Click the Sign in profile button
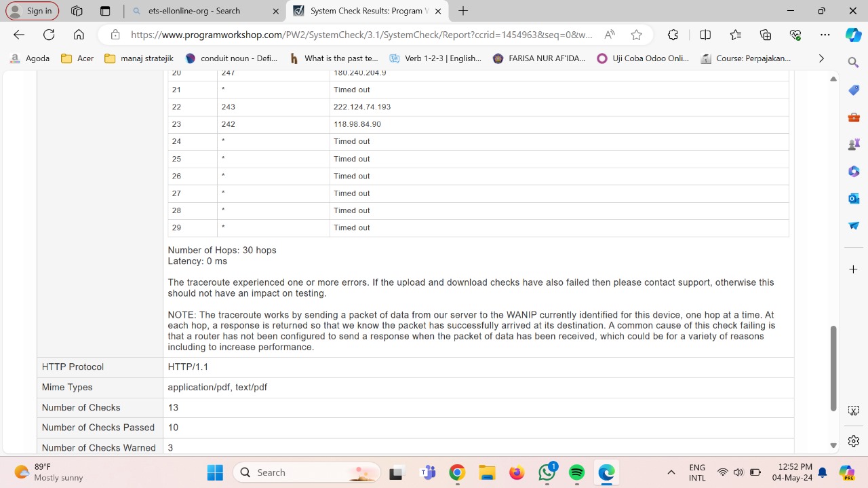Image resolution: width=868 pixels, height=488 pixels. (33, 11)
